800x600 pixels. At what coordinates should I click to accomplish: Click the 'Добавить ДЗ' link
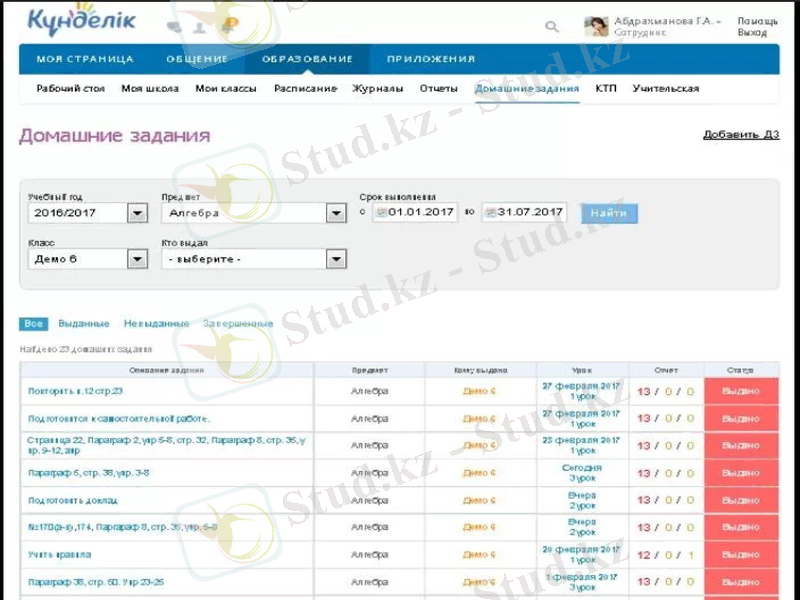click(x=740, y=135)
